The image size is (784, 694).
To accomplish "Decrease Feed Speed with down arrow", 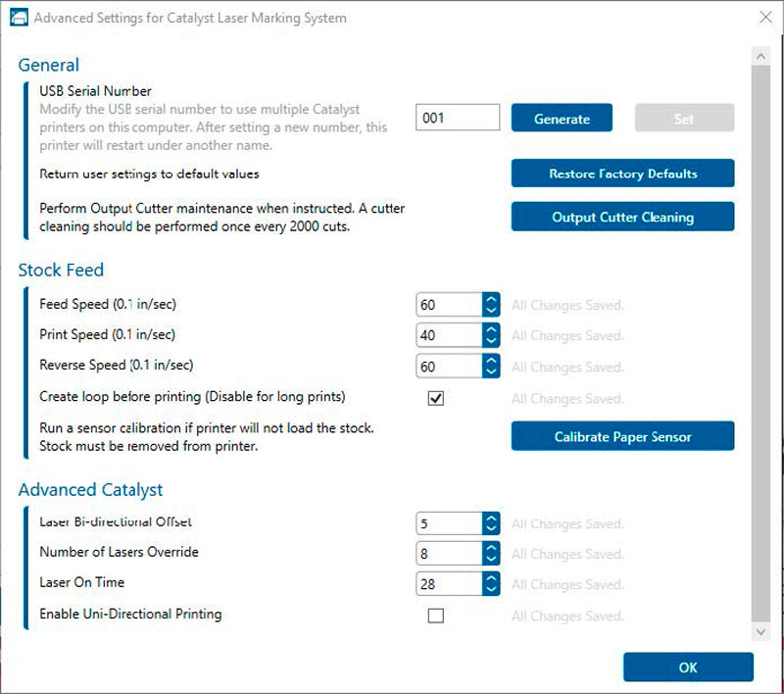I will click(491, 311).
